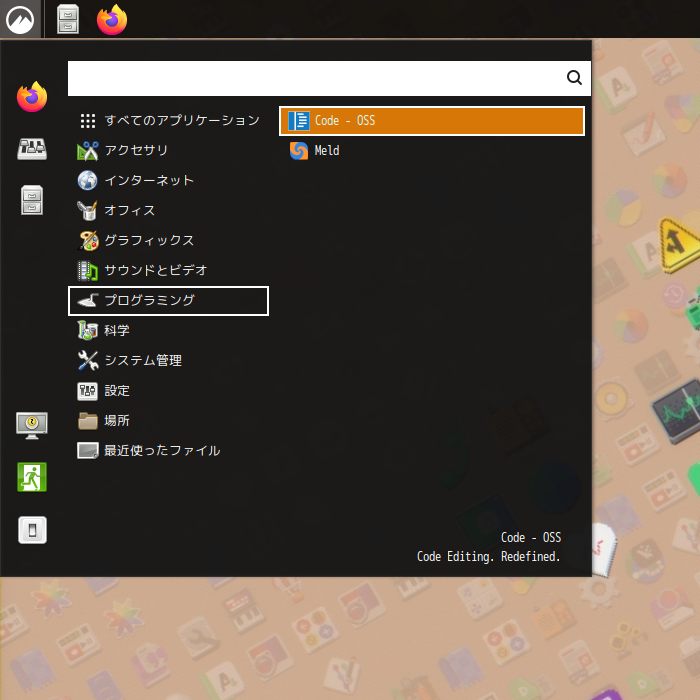The width and height of the screenshot is (700, 700).
Task: Launch Meld application entry
Action: pos(432,150)
